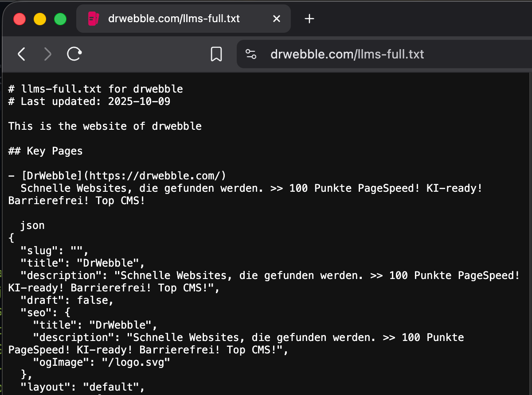Minimize the browser window with yellow button
Screen dimensions: 532x395
(40, 19)
